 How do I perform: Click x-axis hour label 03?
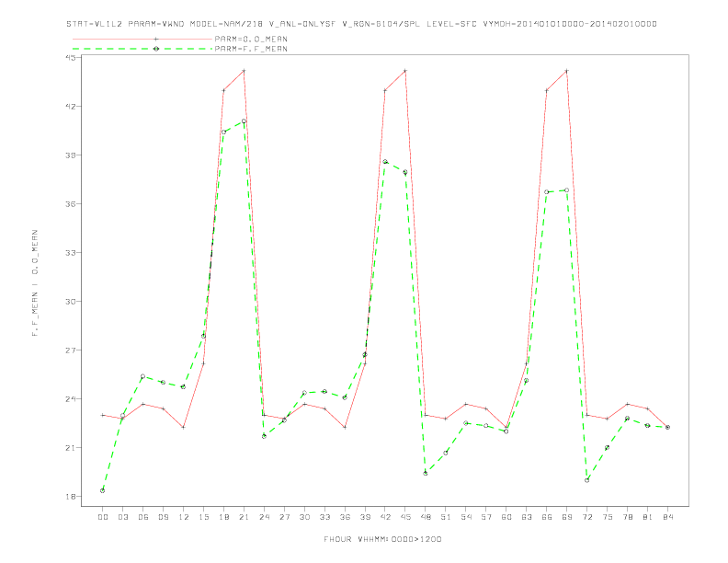coord(122,517)
